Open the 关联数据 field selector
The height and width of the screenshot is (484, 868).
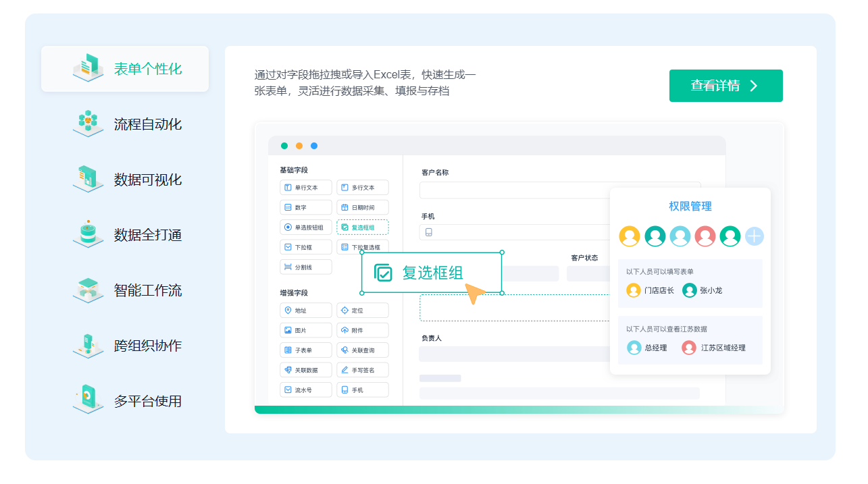click(306, 369)
